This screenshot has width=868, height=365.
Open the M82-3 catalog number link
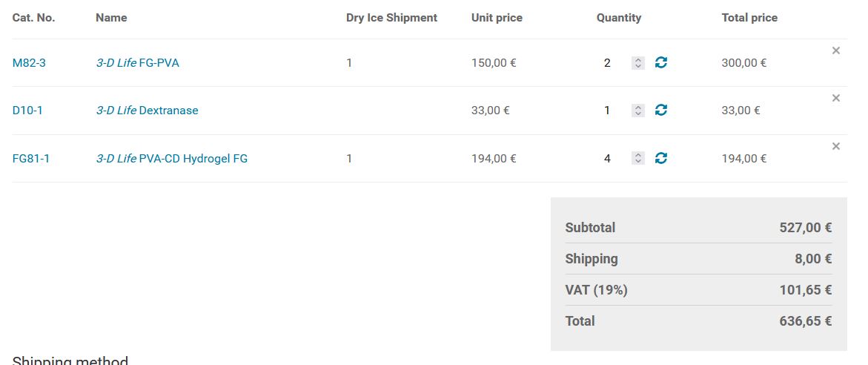coord(29,63)
